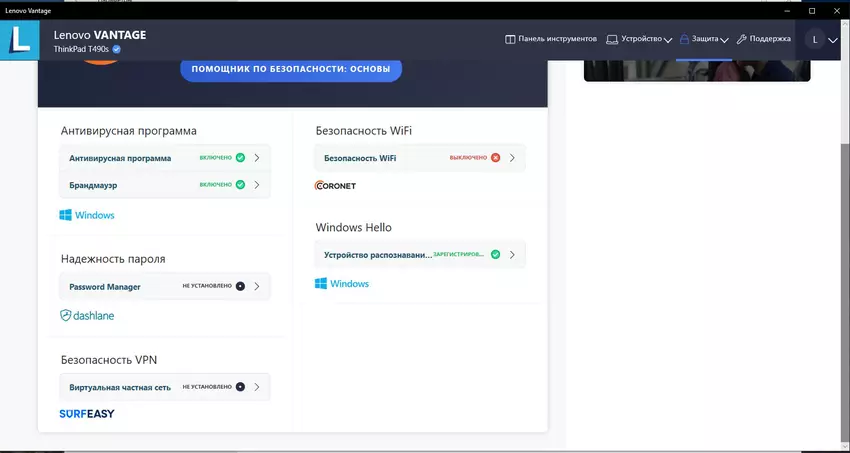The height and width of the screenshot is (453, 850).
Task: Expand the Антивирусная программа row chevron
Action: click(x=257, y=158)
